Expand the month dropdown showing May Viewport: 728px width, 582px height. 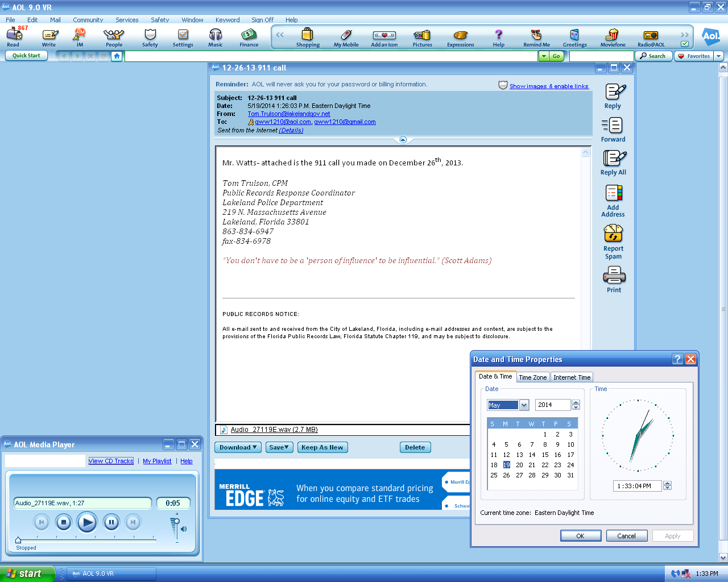coord(524,405)
